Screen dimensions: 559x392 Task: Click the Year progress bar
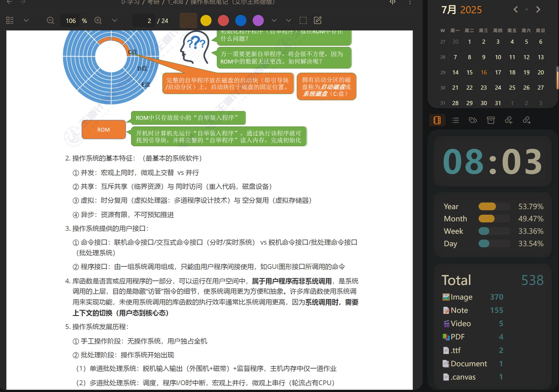[x=494, y=206]
